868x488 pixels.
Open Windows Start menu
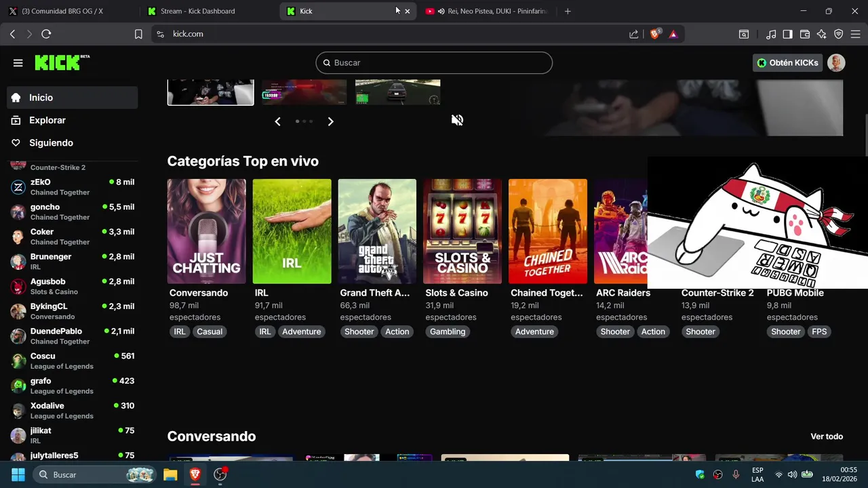18,474
